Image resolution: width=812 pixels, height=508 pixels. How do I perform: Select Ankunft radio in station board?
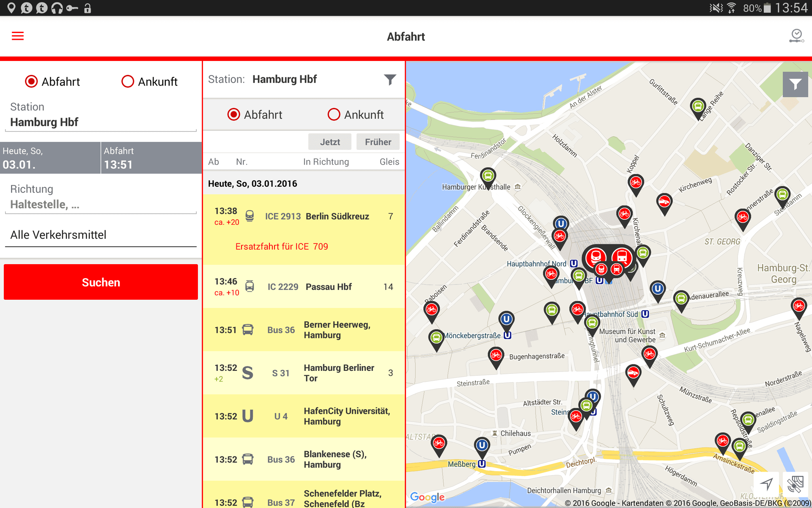[x=356, y=114]
